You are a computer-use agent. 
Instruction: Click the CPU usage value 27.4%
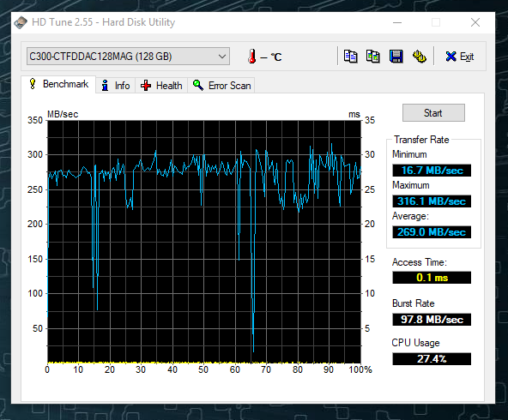tap(432, 359)
